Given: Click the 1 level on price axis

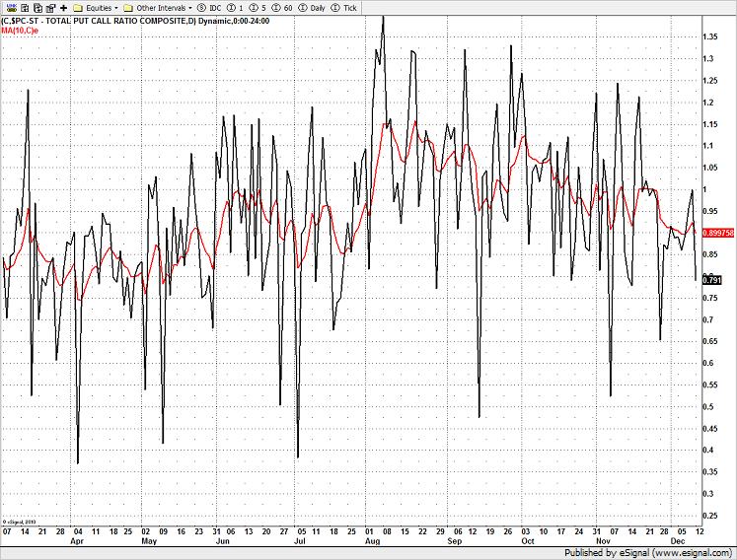Looking at the screenshot, I should tap(704, 189).
